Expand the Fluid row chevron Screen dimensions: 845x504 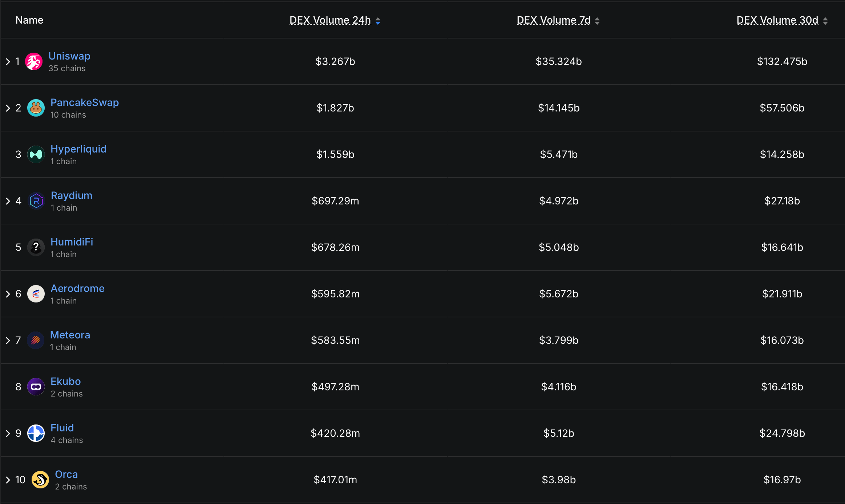pos(8,434)
